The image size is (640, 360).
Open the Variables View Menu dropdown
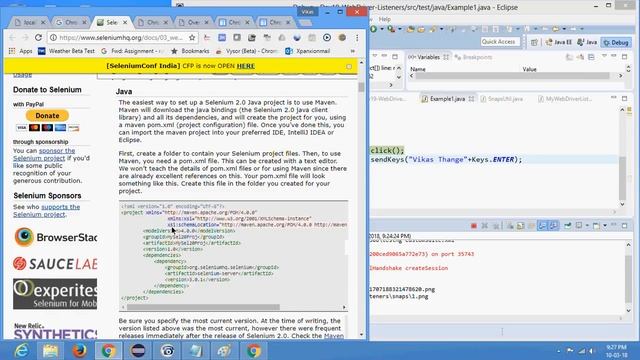pyautogui.click(x=604, y=56)
